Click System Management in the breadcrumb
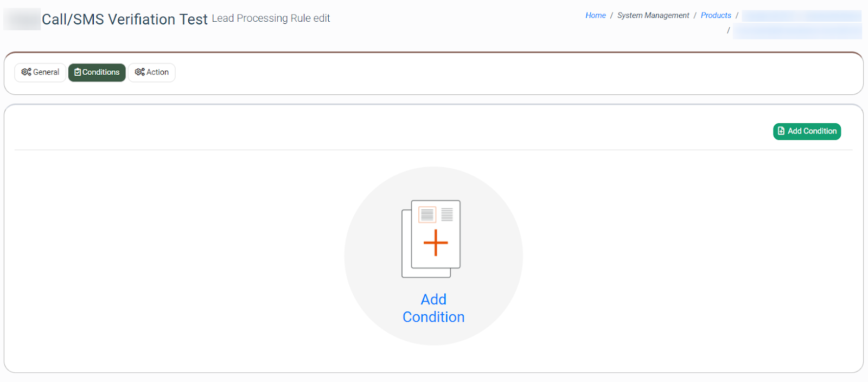The height and width of the screenshot is (382, 868). (653, 15)
